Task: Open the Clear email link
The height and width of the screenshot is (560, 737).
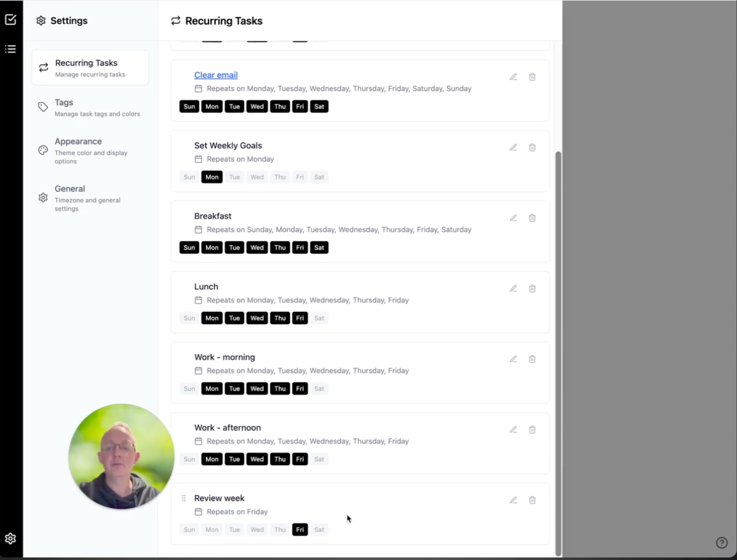Action: 216,75
